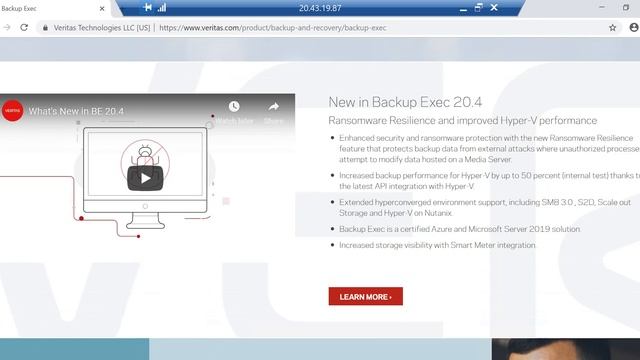Maximize the outer browser window
Image resolution: width=640 pixels, height=360 pixels.
(x=626, y=7)
